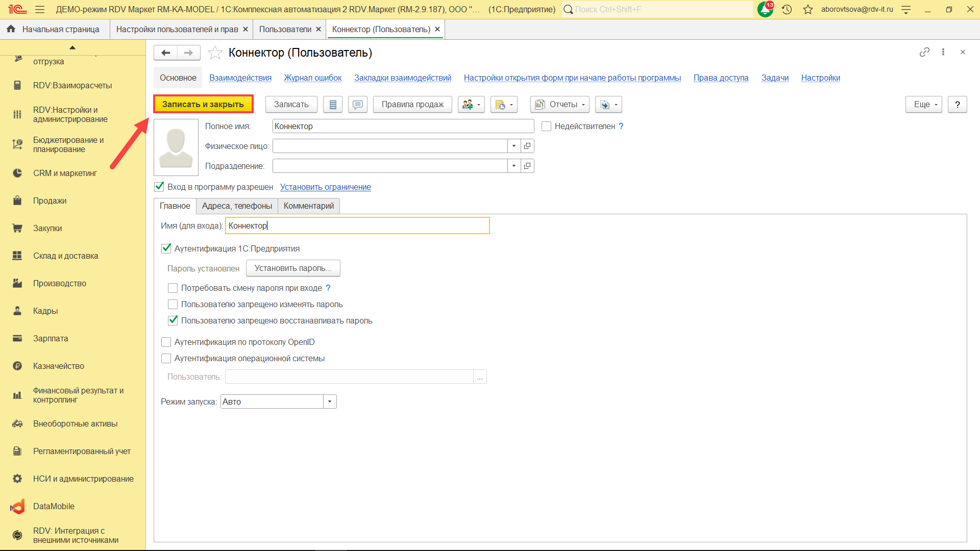This screenshot has height=551, width=980.
Task: Toggle Потребовать смену пароля при входе
Action: pos(173,288)
